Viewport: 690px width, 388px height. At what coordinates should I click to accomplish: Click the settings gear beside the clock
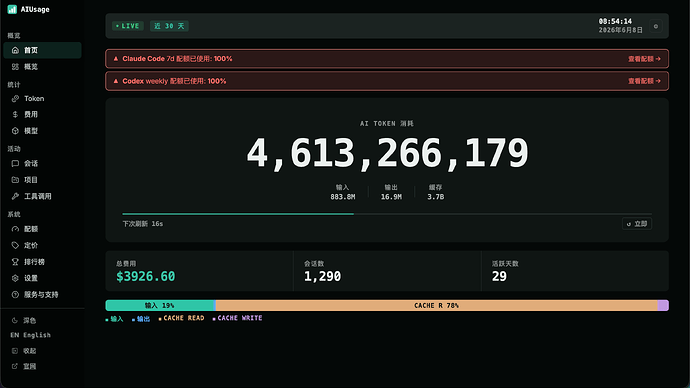click(656, 26)
